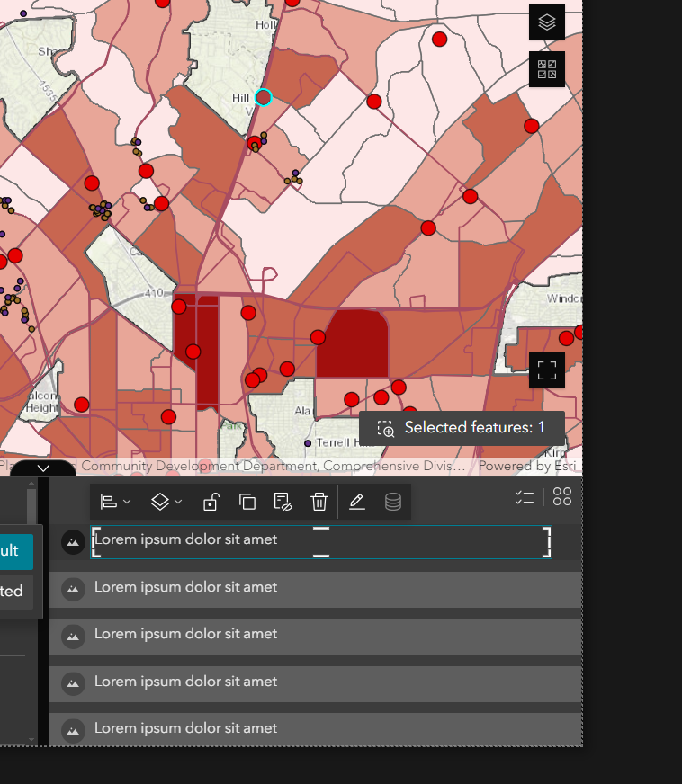Click the zoom to selected features icon
This screenshot has height=784, width=682.
coord(386,428)
